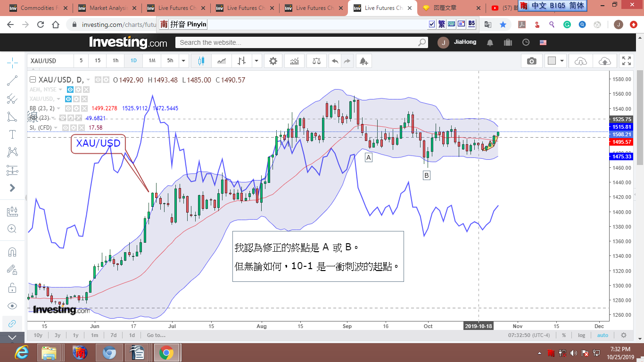Enter fullscreen chart mode
This screenshot has width=644, height=362.
point(626,61)
